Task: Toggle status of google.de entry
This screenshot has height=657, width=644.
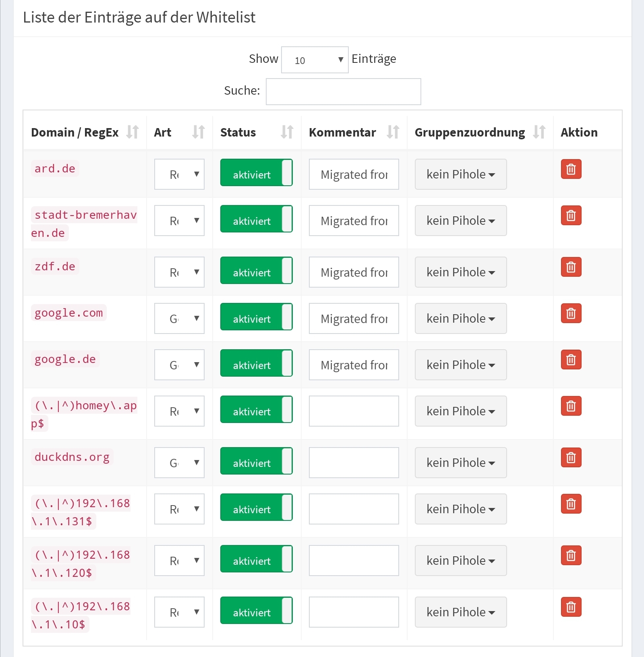Action: pyautogui.click(x=256, y=363)
